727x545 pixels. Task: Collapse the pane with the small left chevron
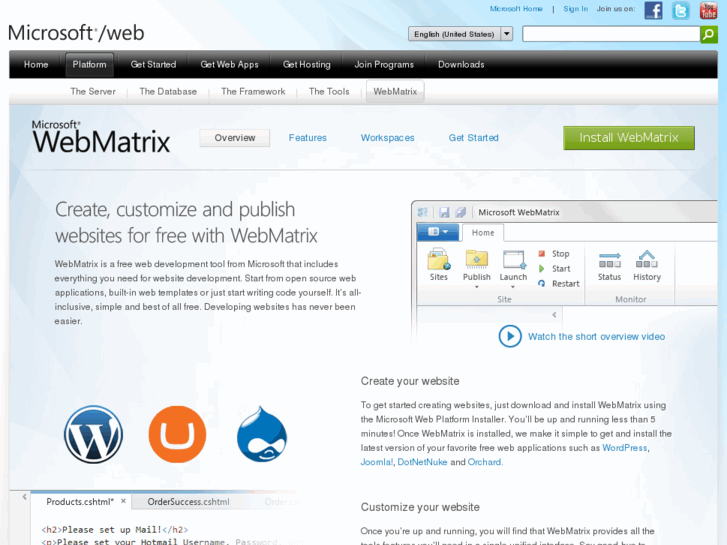[555, 314]
